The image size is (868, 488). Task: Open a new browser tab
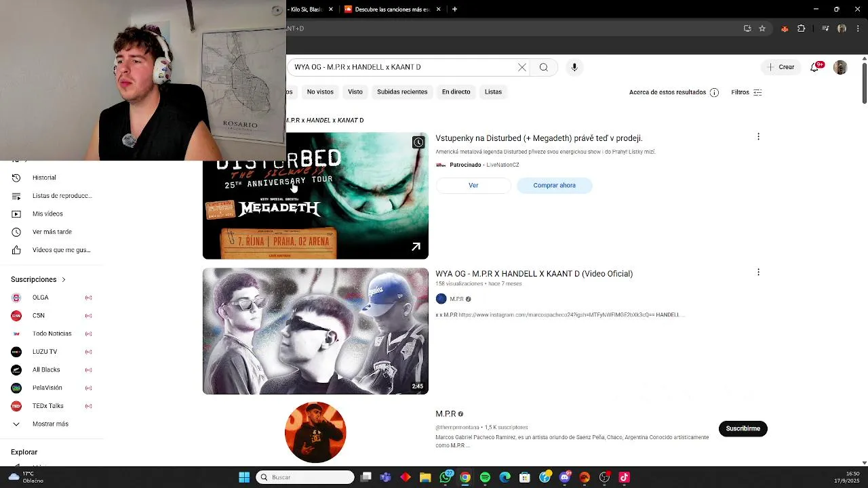[x=454, y=9]
